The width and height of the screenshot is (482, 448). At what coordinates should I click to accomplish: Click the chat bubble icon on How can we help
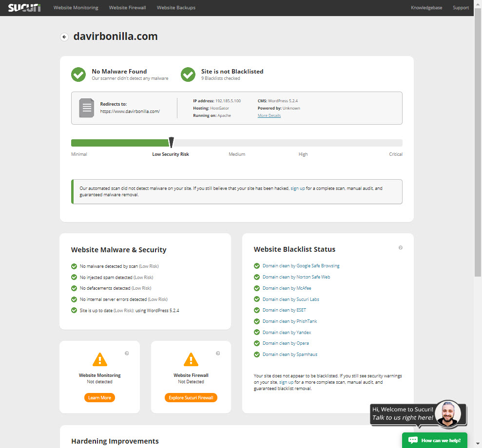pos(413,440)
